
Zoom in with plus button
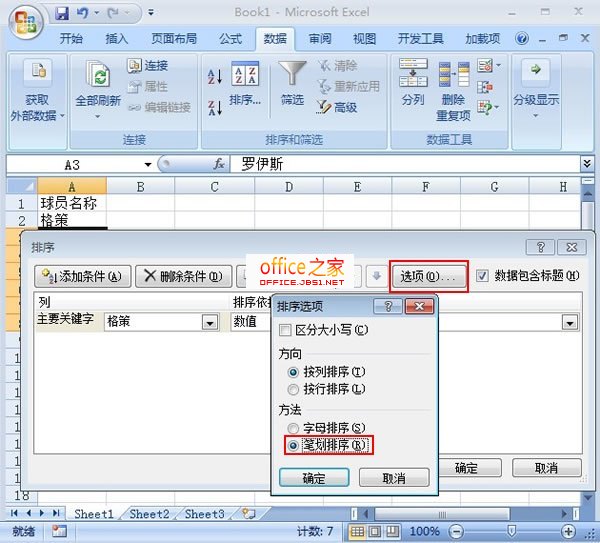pos(568,531)
